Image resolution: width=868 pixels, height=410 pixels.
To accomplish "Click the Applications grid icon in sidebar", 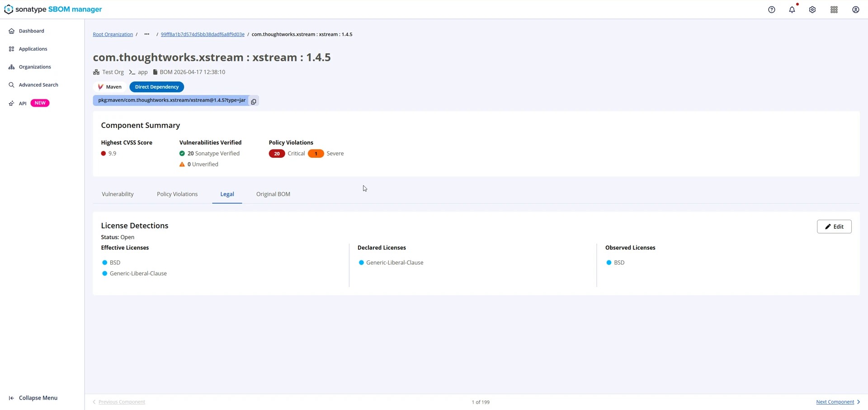I will click(x=12, y=49).
